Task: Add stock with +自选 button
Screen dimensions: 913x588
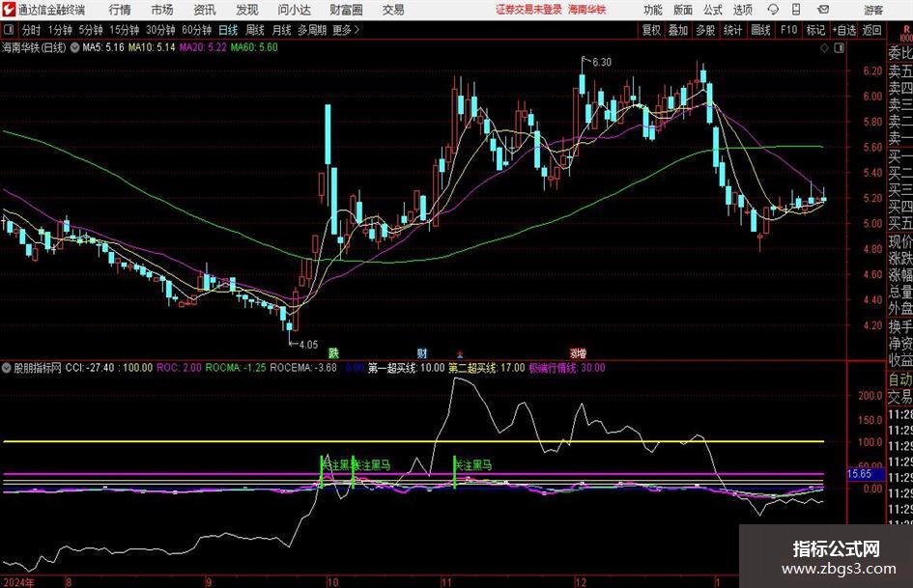Action: click(x=843, y=30)
